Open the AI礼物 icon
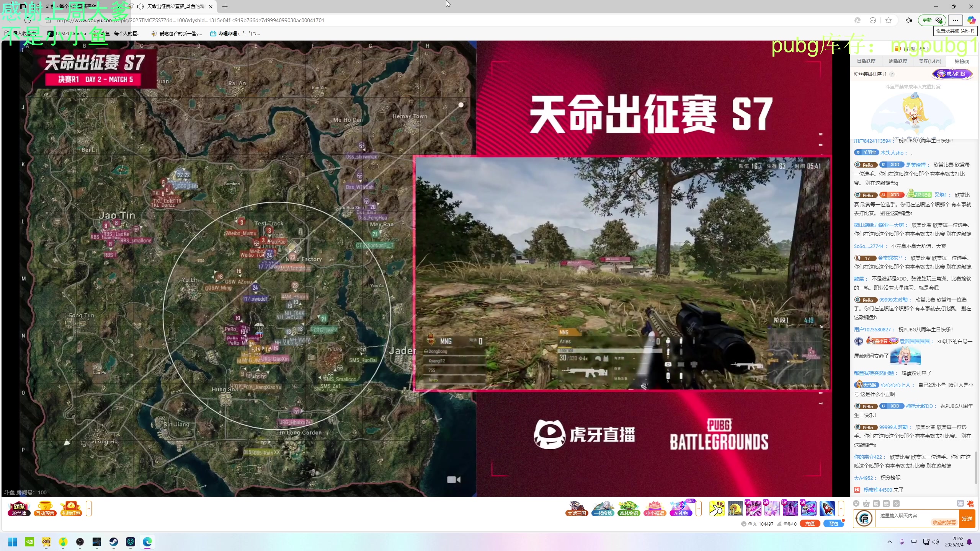The width and height of the screenshot is (980, 551). coord(681,509)
